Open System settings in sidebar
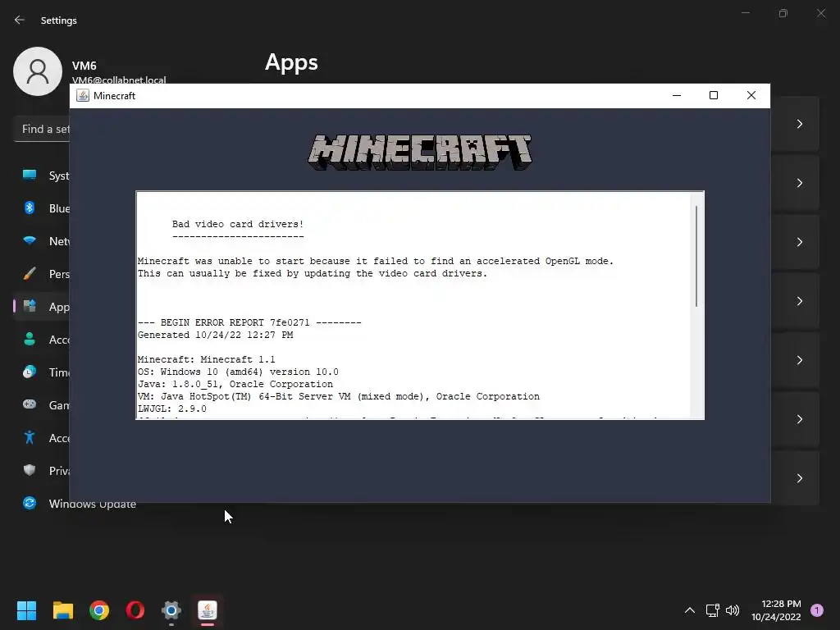The image size is (840, 630). coord(42,176)
